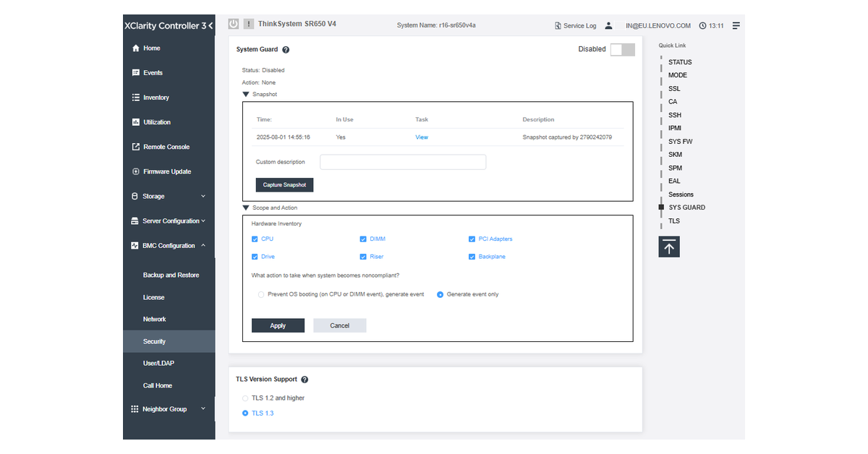Open the hamburger menu in header
Image resolution: width=868 pixels, height=454 pixels.
[x=736, y=25]
